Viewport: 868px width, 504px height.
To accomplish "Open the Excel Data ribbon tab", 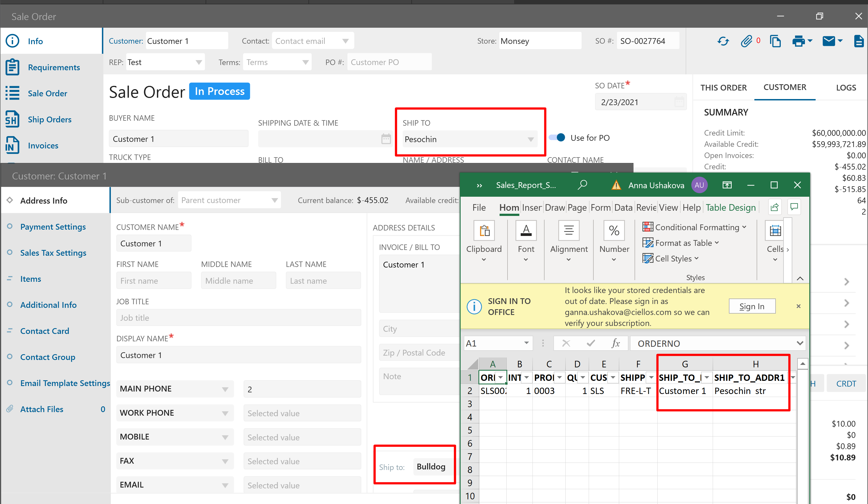I will (x=623, y=207).
